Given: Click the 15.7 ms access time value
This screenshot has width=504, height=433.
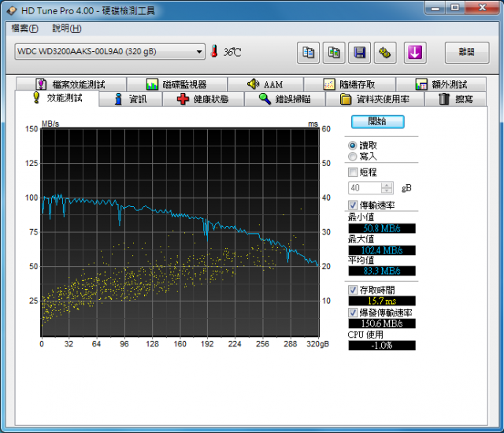Looking at the screenshot, I should [382, 301].
